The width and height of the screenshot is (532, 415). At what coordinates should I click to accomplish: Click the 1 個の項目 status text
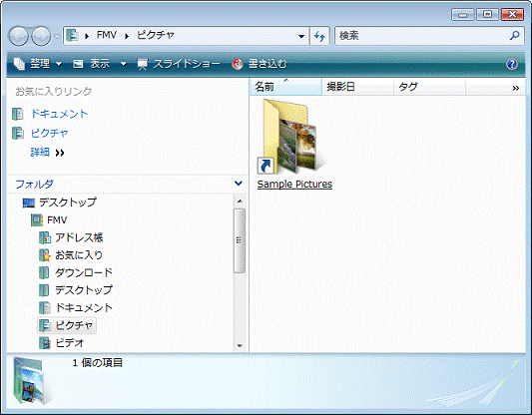(98, 363)
